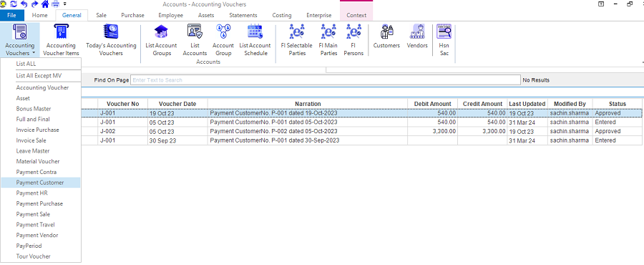
Task: Select Bonus Master menu item
Action: 41,109
